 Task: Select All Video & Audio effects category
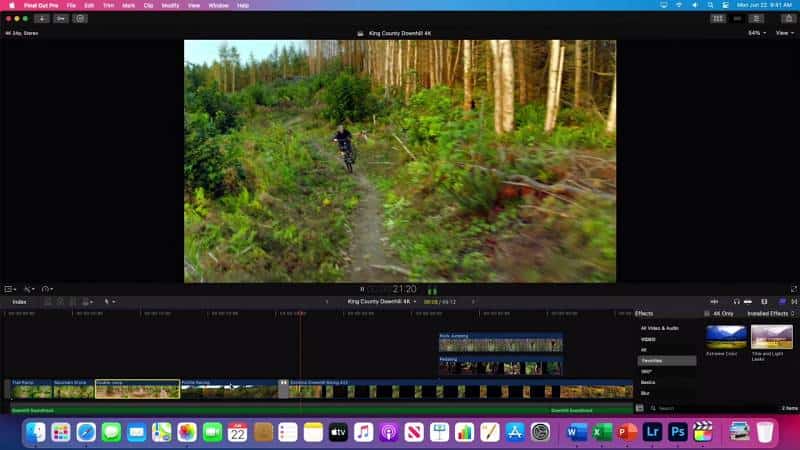click(659, 329)
